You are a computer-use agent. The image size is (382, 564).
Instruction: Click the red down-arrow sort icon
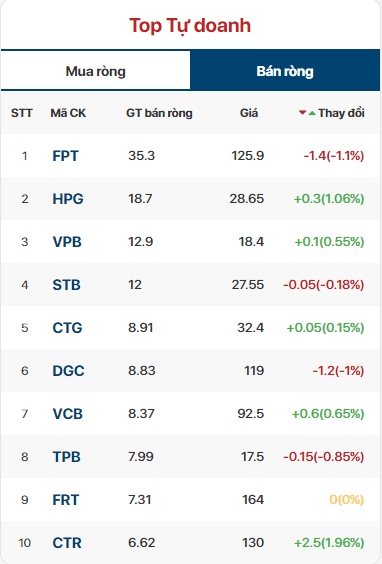pyautogui.click(x=303, y=113)
